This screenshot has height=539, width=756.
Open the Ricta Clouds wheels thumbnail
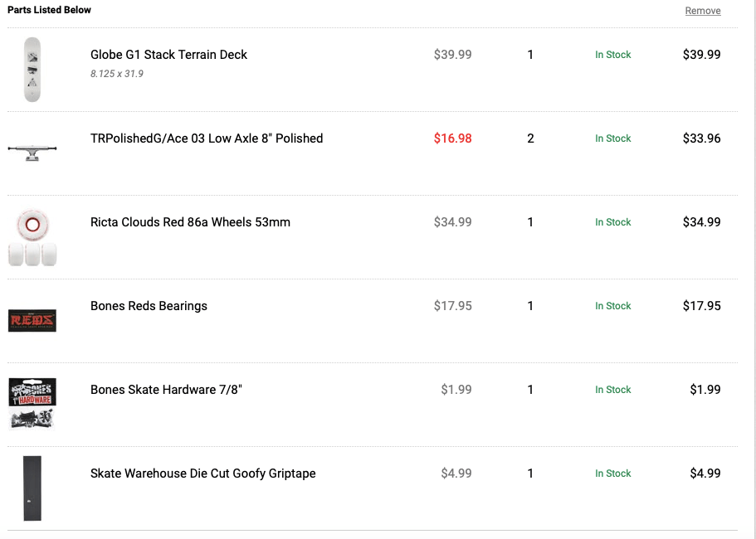[32, 237]
